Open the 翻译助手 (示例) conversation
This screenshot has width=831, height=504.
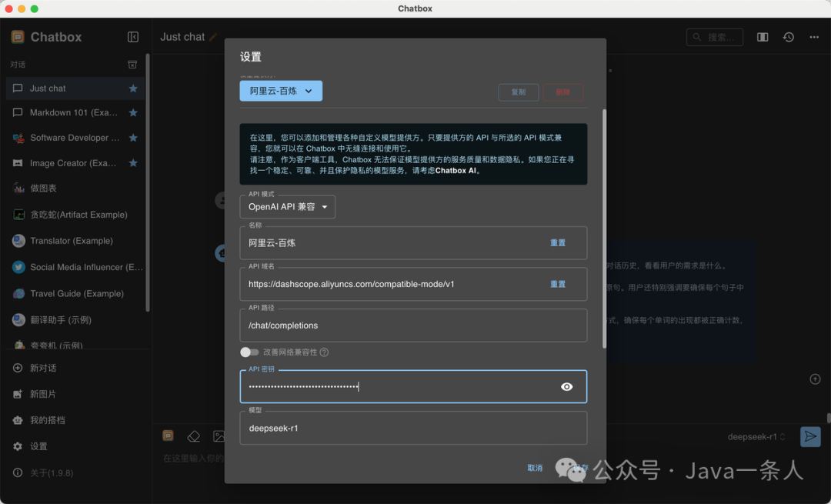(x=75, y=320)
